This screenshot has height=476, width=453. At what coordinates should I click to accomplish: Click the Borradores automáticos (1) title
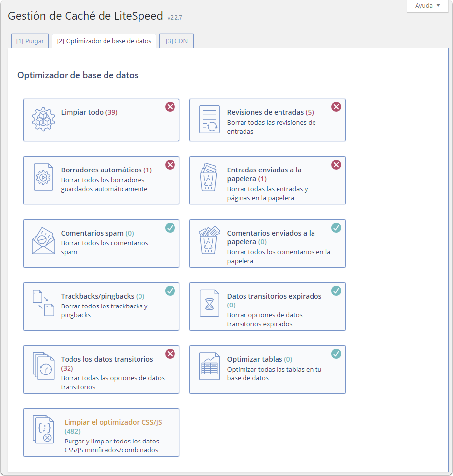[x=106, y=170]
